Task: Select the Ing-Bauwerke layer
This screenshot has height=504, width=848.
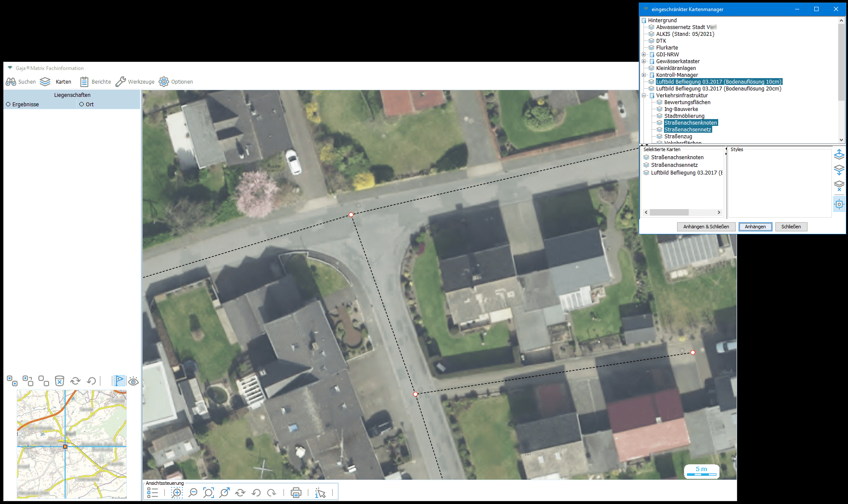Action: 681,109
